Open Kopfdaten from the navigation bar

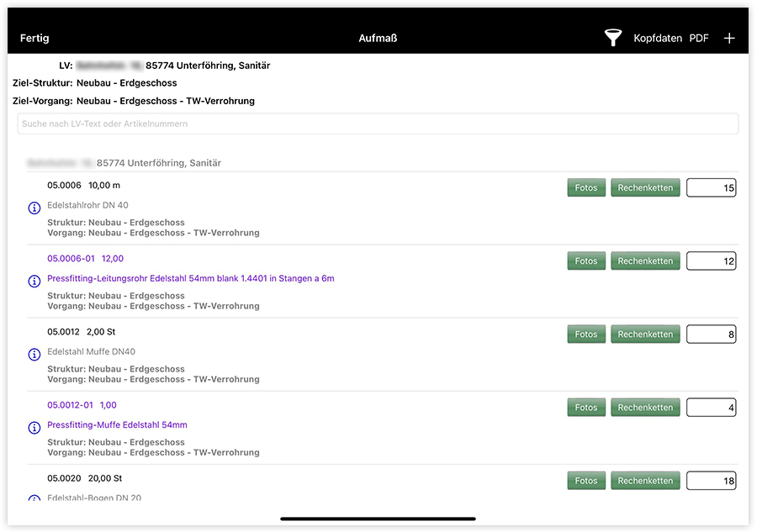tap(655, 38)
